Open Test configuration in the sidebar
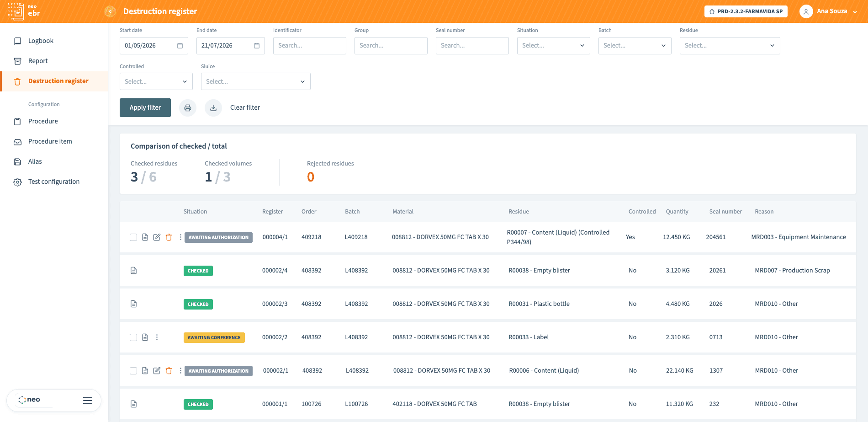Viewport: 868px width, 422px height. point(54,182)
